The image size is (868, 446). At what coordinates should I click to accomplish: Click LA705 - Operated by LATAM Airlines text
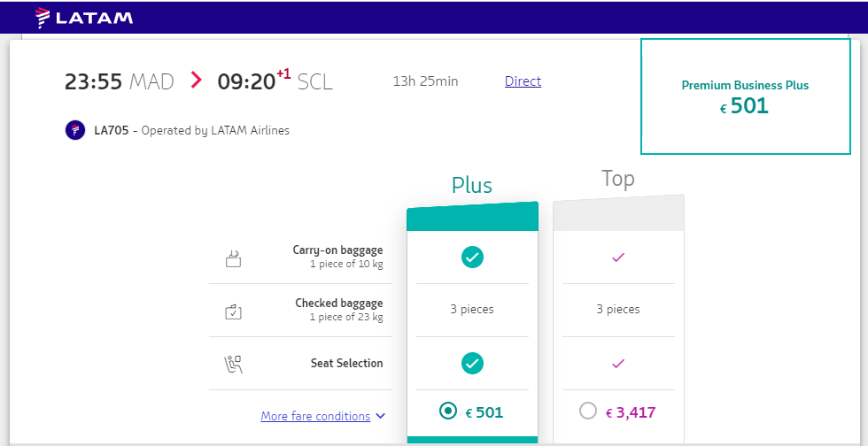191,131
